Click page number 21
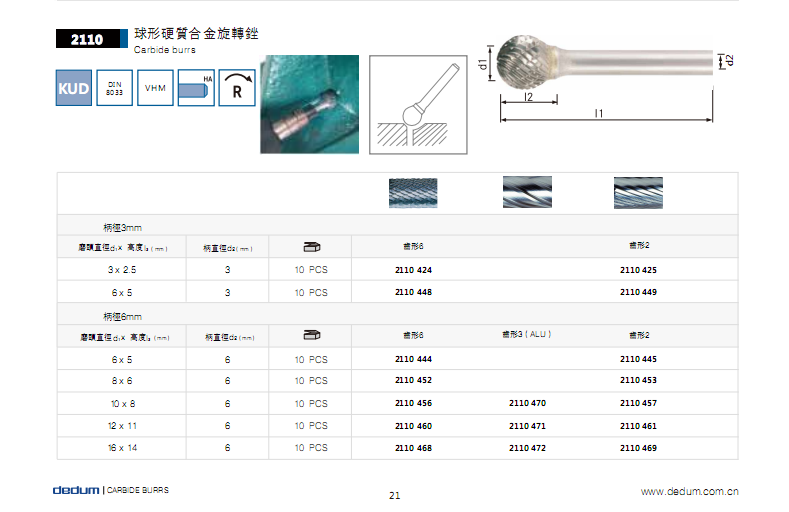Image resolution: width=789 pixels, height=512 pixels. [x=394, y=495]
